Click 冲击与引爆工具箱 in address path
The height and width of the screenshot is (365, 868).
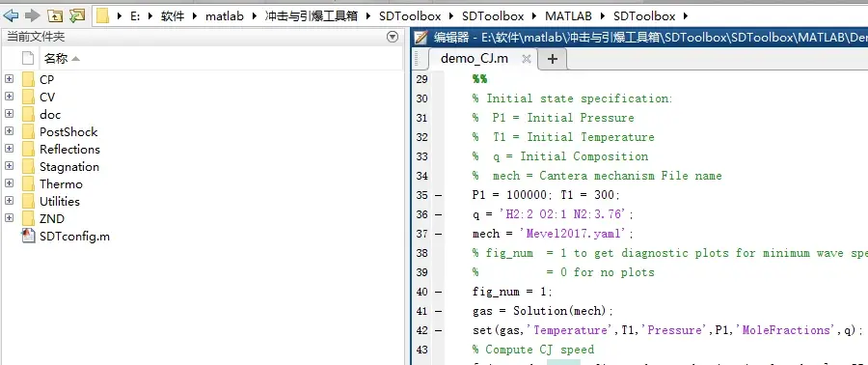coord(312,16)
